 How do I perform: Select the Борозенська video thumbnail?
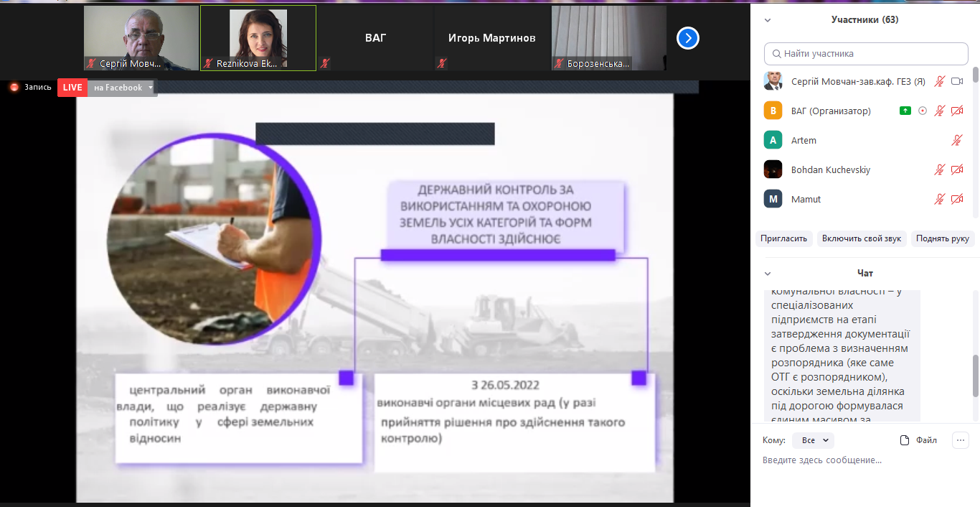pos(609,38)
